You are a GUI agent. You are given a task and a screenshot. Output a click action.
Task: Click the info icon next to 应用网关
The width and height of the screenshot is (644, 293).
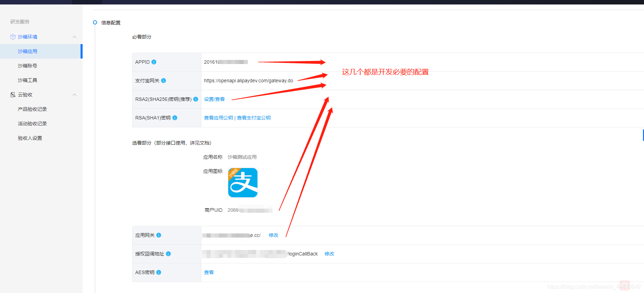click(x=159, y=235)
